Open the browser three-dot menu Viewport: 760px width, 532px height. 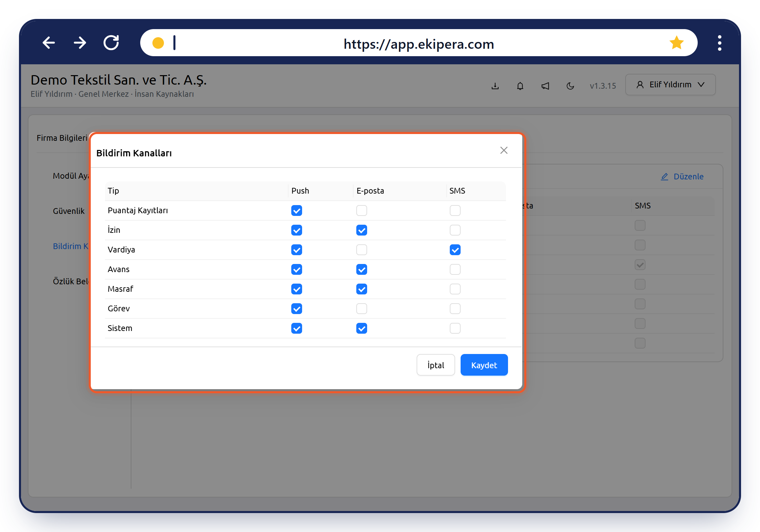[x=719, y=43]
